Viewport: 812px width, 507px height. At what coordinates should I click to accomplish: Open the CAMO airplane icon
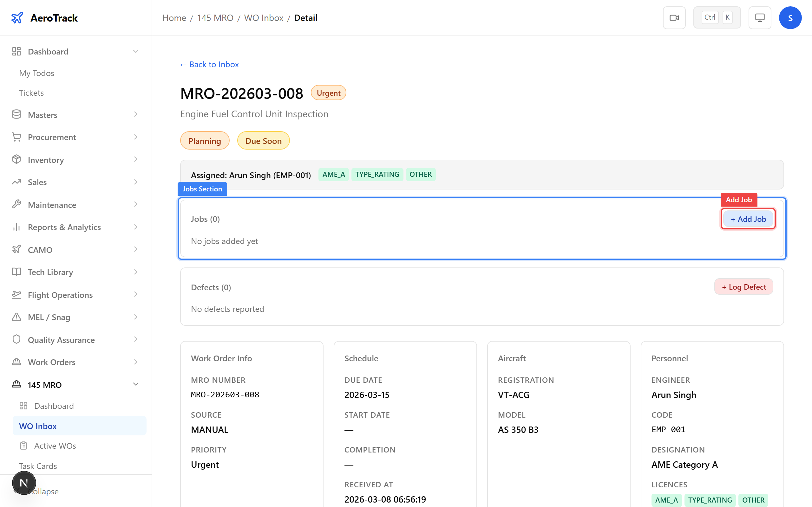tap(16, 249)
